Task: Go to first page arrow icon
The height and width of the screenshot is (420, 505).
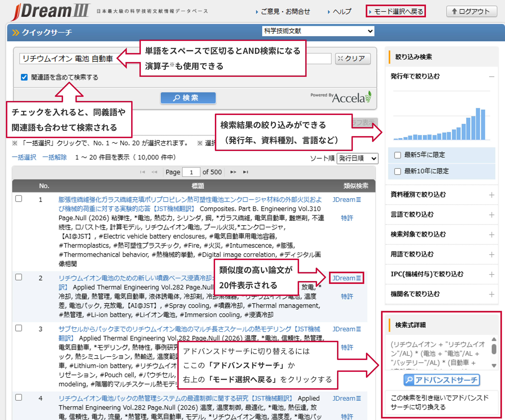Action: tap(142, 172)
